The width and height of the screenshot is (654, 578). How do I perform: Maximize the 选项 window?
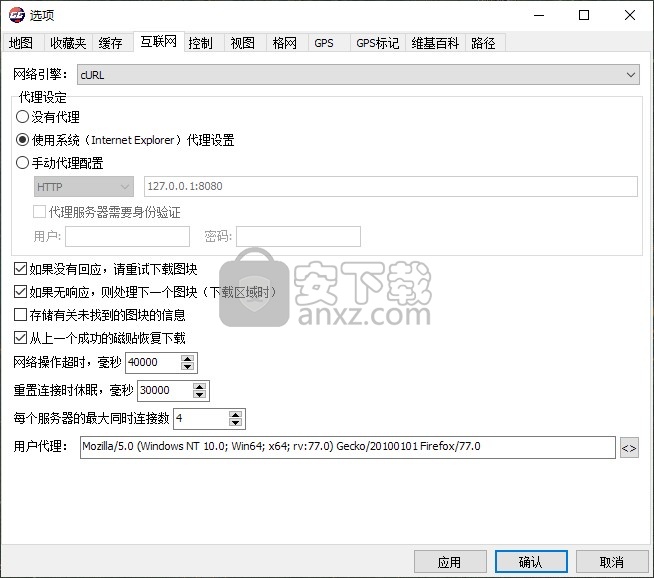click(x=584, y=15)
